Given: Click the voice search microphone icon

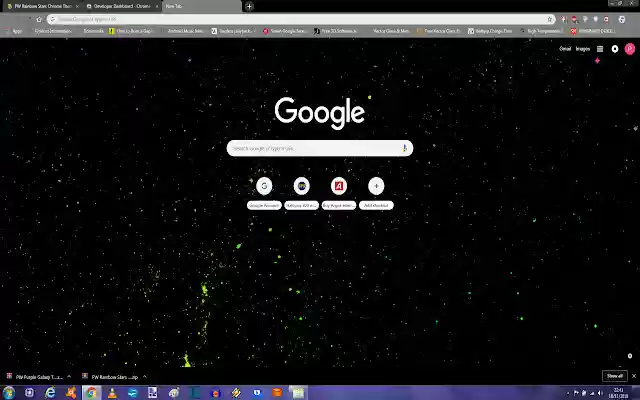Looking at the screenshot, I should (x=404, y=148).
